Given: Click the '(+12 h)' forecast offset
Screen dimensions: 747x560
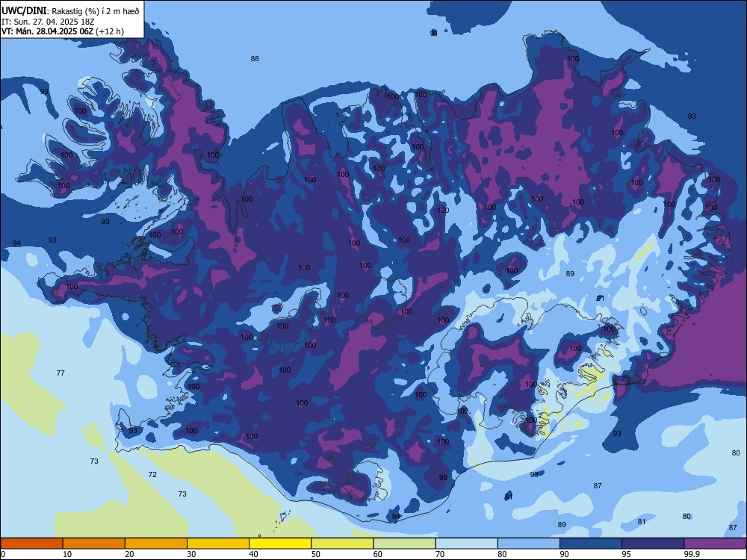Looking at the screenshot, I should click(110, 31).
